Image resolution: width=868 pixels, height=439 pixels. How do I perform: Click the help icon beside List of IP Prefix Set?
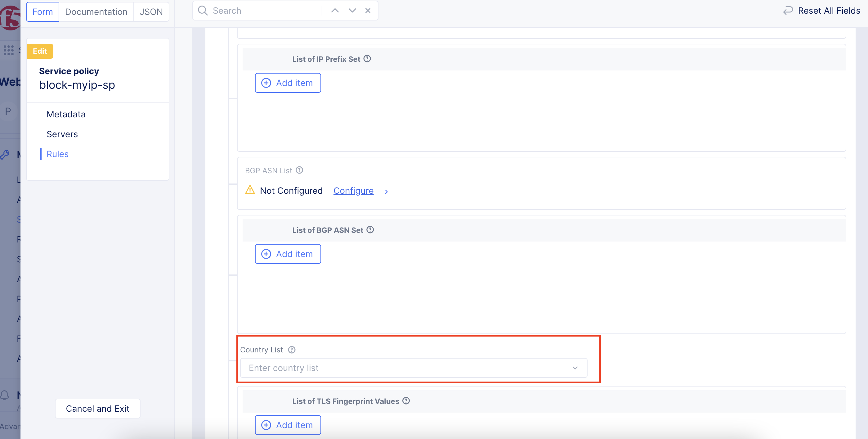pyautogui.click(x=367, y=59)
